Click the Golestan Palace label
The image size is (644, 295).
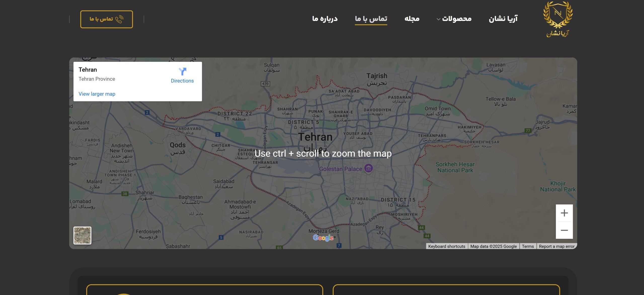pyautogui.click(x=341, y=169)
